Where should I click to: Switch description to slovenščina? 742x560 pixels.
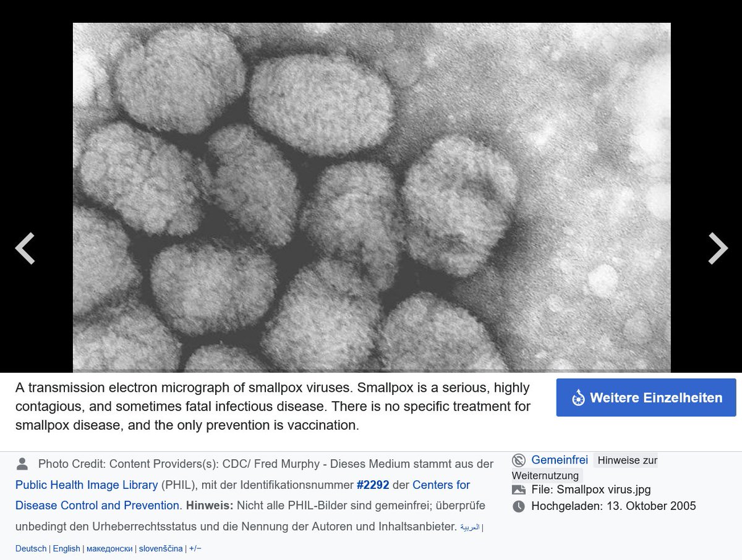(161, 548)
